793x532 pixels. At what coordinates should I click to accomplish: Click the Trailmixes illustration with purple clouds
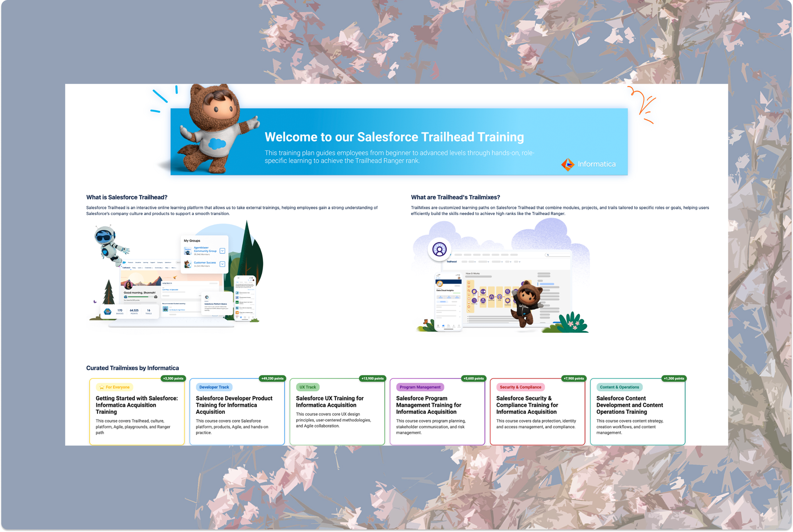pos(501,275)
